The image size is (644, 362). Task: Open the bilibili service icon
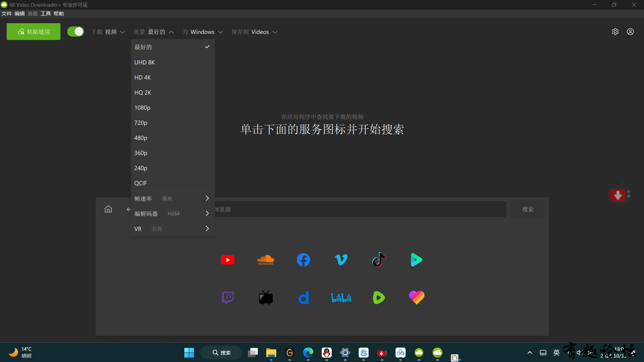341,298
